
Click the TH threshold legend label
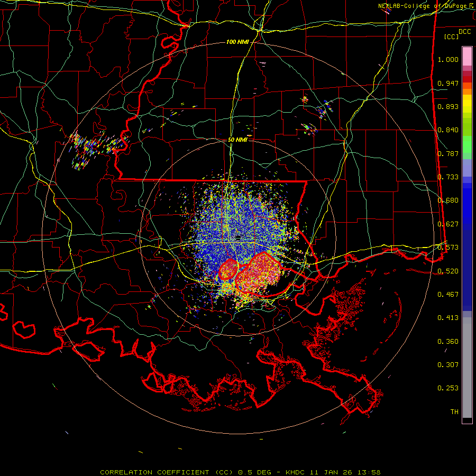454,412
